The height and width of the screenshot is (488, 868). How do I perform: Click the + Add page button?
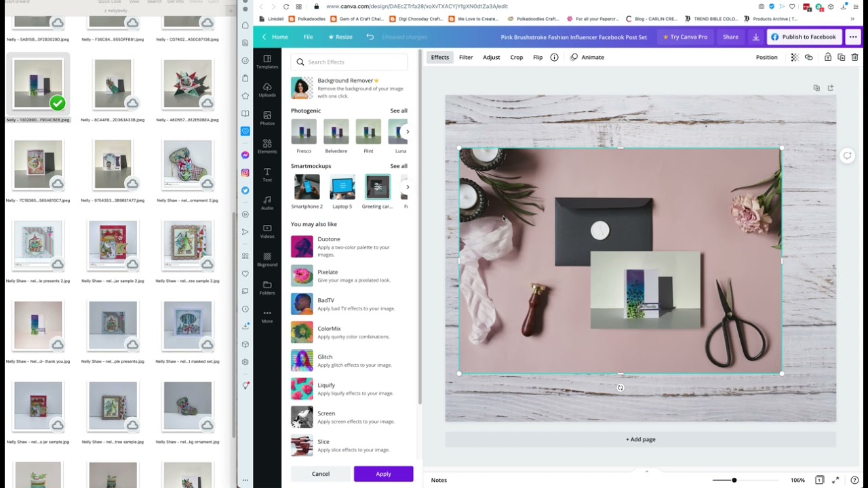[640, 439]
